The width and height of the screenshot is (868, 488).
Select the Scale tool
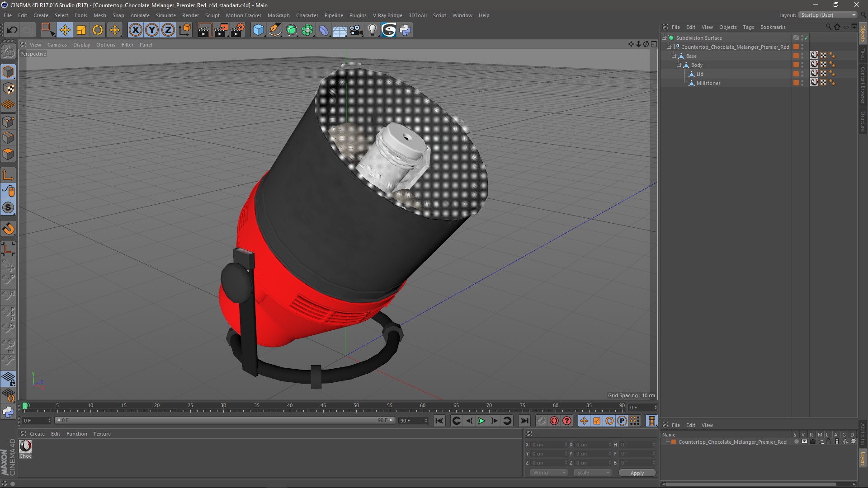[x=81, y=30]
